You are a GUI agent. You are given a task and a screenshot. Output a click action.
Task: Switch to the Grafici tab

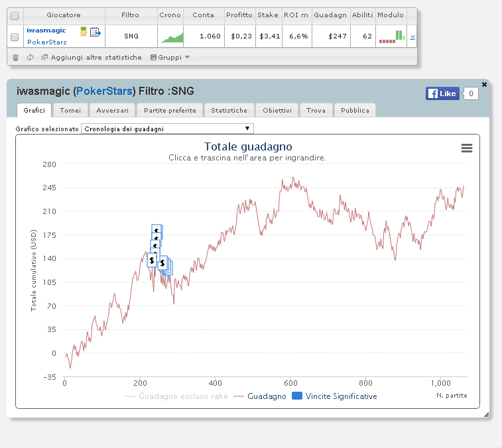(x=34, y=110)
